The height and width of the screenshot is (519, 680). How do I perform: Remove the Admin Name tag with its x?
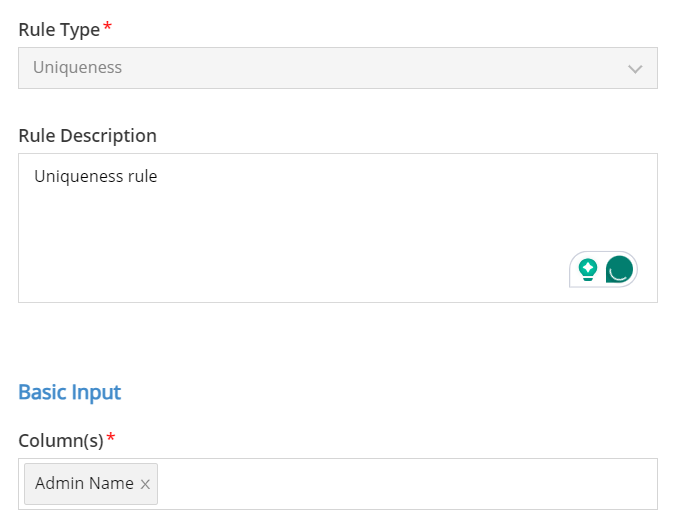pyautogui.click(x=145, y=484)
